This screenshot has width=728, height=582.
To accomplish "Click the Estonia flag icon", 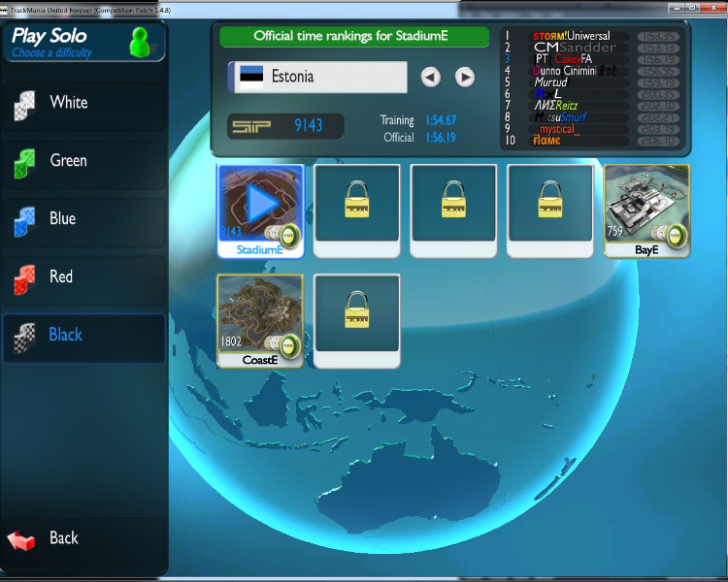I will coord(251,77).
